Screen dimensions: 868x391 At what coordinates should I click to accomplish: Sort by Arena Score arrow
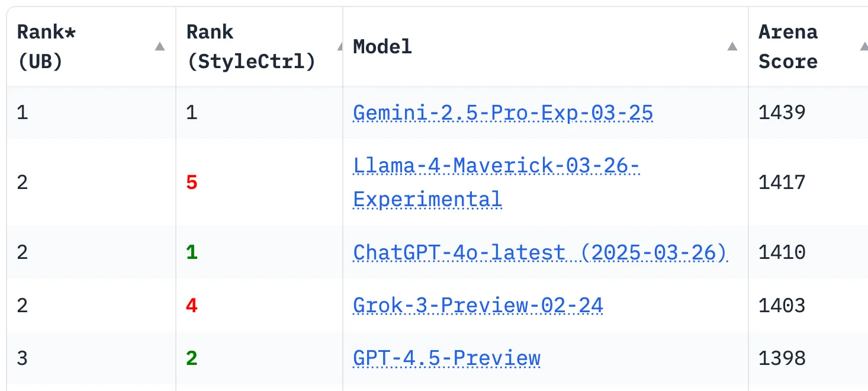(864, 47)
